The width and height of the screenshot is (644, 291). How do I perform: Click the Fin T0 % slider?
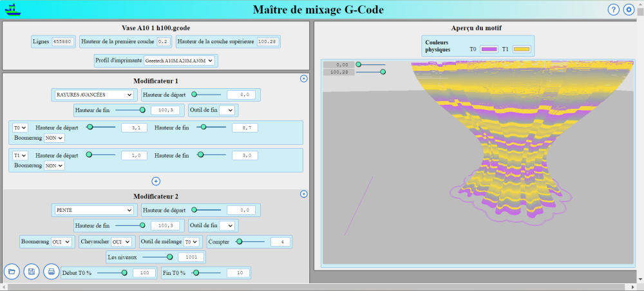coord(207,272)
